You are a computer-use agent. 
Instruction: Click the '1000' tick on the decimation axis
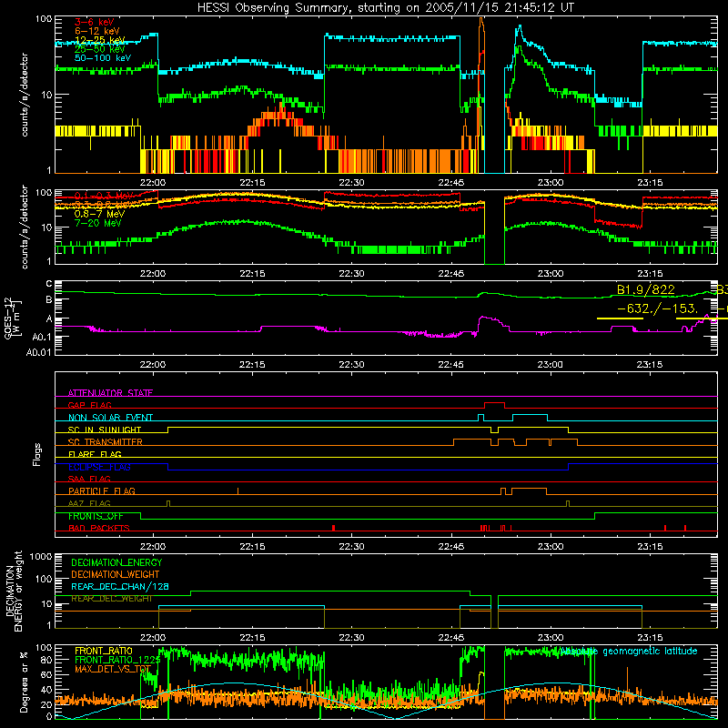41,557
